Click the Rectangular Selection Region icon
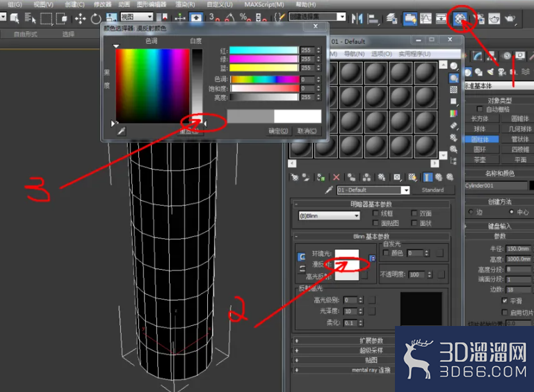 click(47, 18)
